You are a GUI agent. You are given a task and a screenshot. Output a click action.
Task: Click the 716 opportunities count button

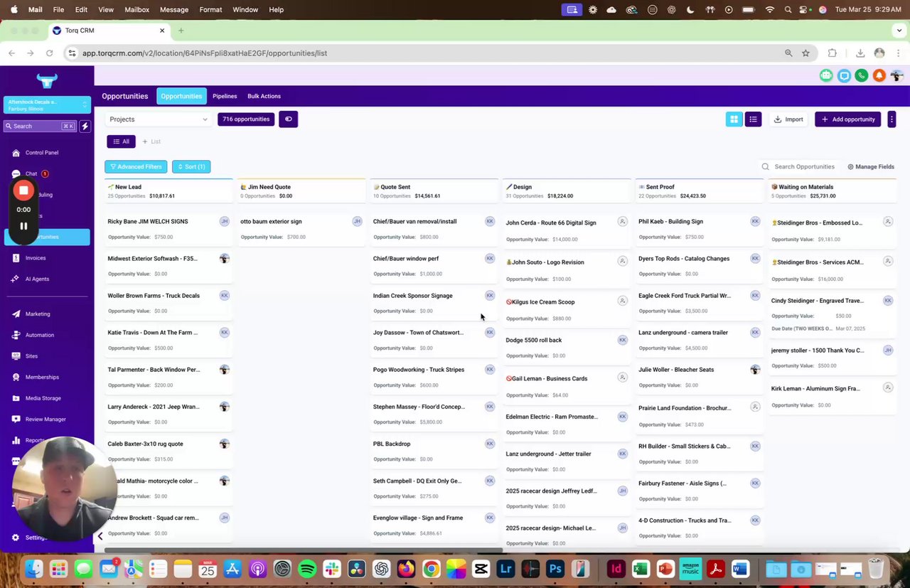point(246,119)
